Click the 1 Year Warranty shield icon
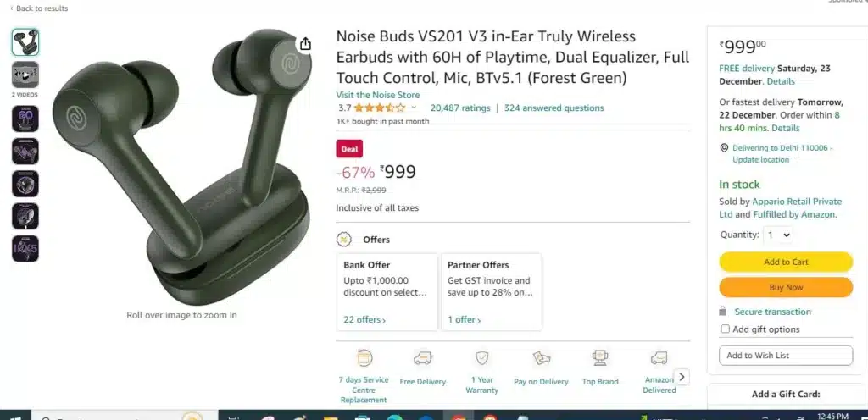This screenshot has height=420, width=868. coord(482,358)
